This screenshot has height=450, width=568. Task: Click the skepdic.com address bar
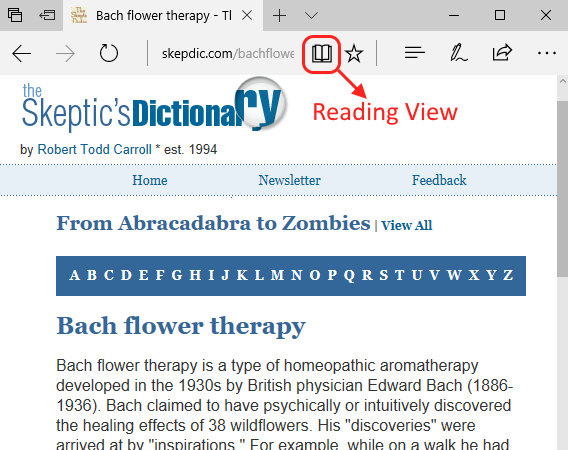227,54
